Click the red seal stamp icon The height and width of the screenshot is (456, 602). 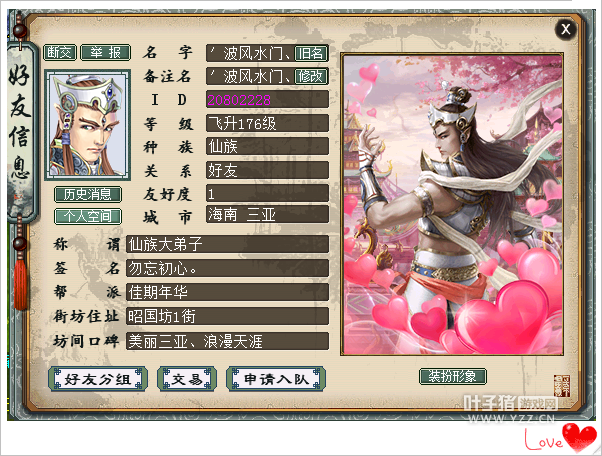coord(562,386)
